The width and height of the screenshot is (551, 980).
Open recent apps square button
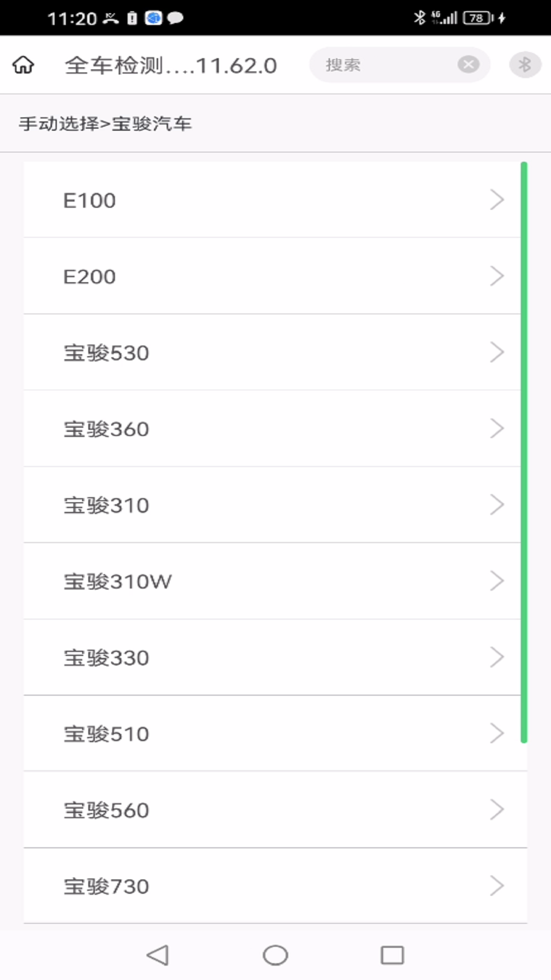[392, 955]
